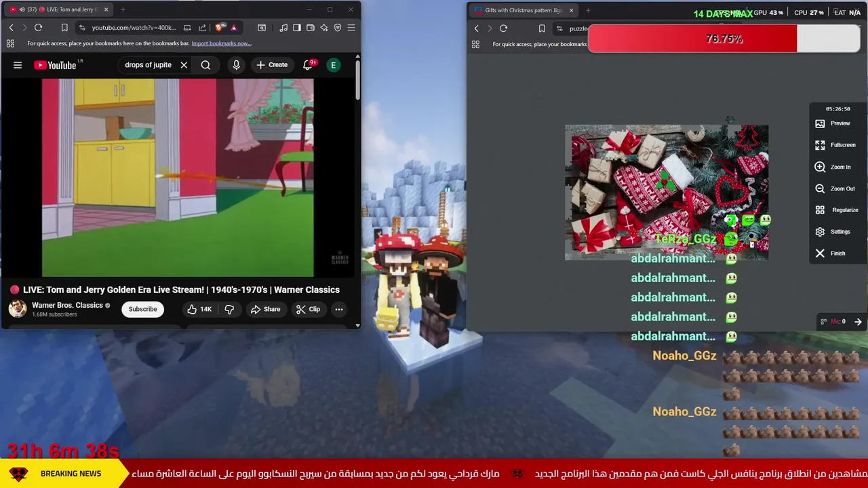The height and width of the screenshot is (488, 868).
Task: Share the Tom and Jerry live stream
Action: tap(265, 309)
